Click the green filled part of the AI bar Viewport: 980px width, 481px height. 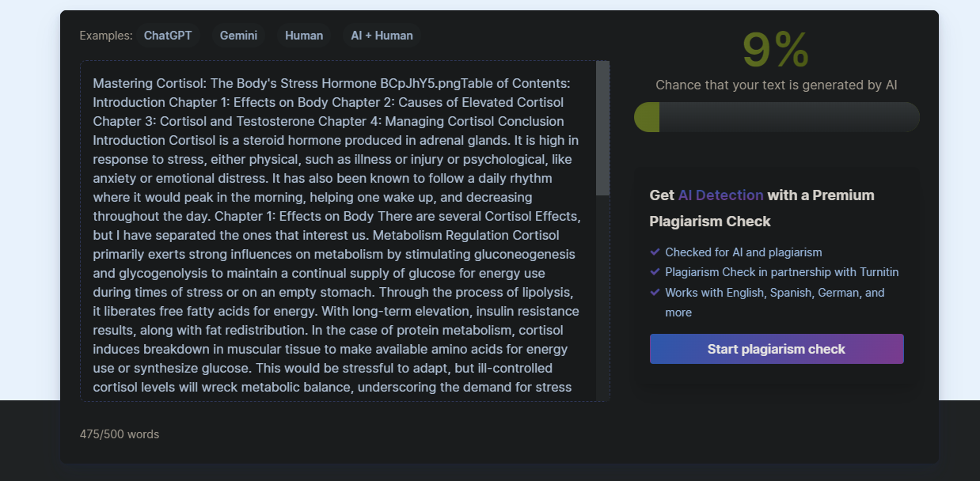[x=647, y=117]
